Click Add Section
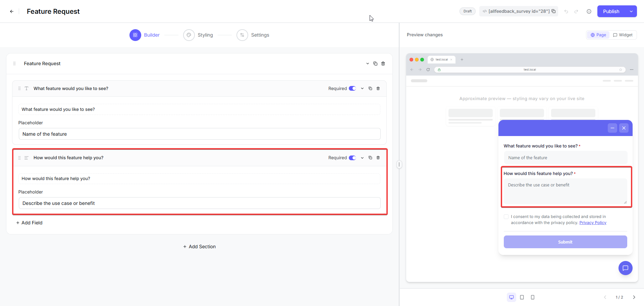 coord(199,247)
